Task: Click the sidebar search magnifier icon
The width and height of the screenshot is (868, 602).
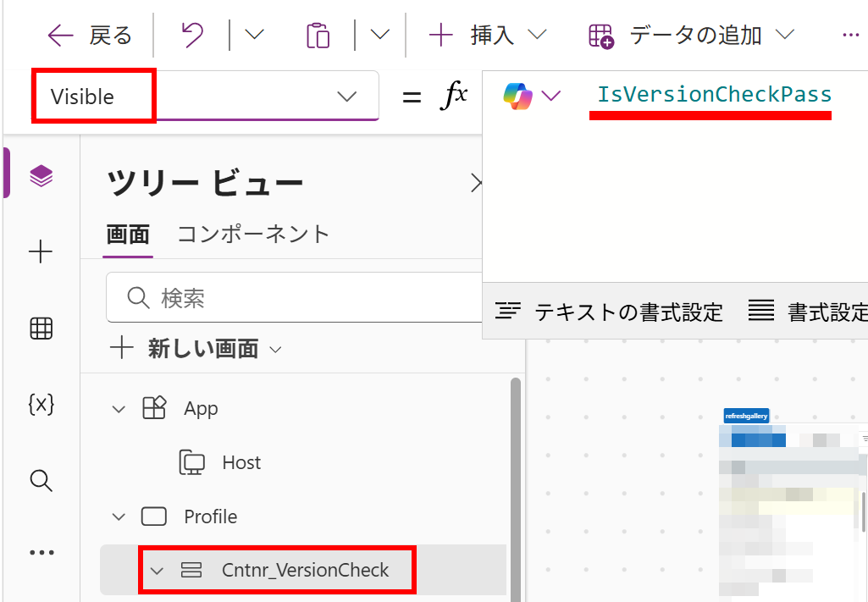Action: click(41, 481)
